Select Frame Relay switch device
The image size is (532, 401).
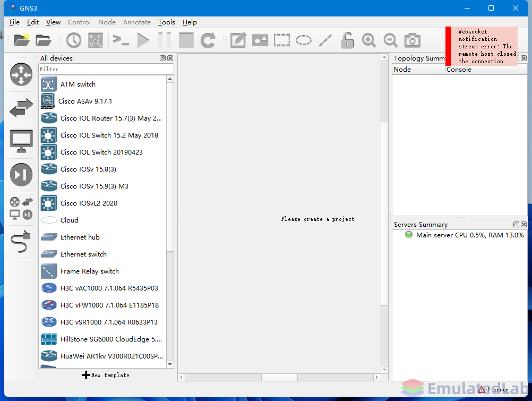point(103,271)
